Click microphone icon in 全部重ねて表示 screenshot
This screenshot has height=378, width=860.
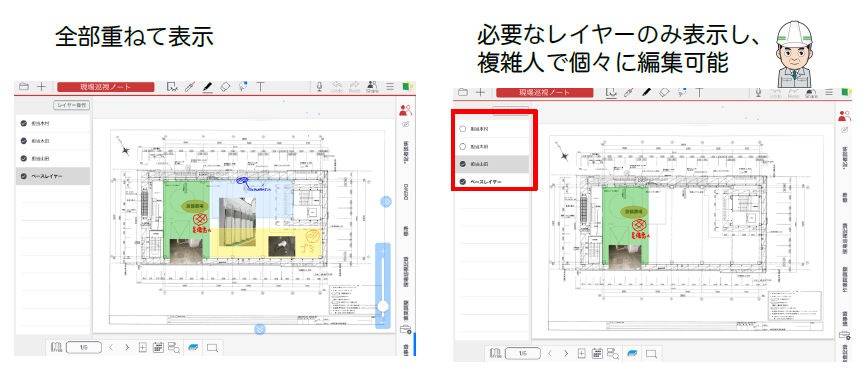pyautogui.click(x=319, y=87)
